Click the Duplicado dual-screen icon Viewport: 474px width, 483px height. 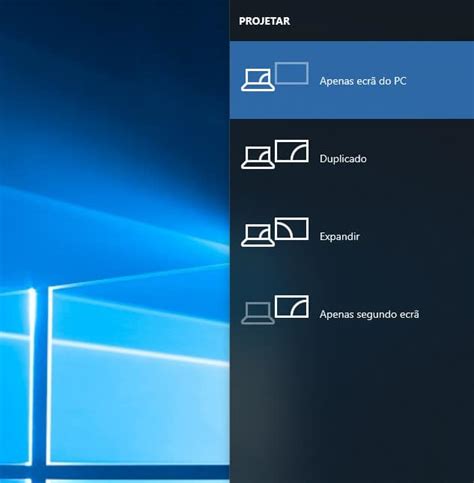pyautogui.click(x=275, y=154)
